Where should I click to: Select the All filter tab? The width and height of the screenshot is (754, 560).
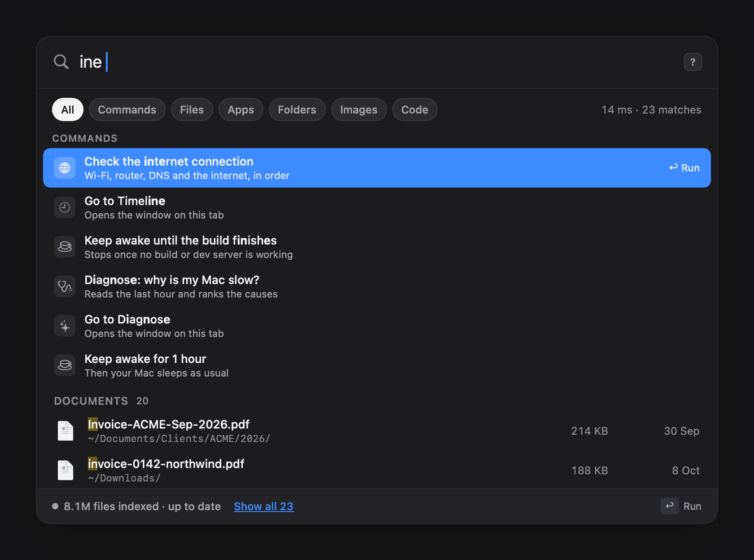tap(68, 109)
